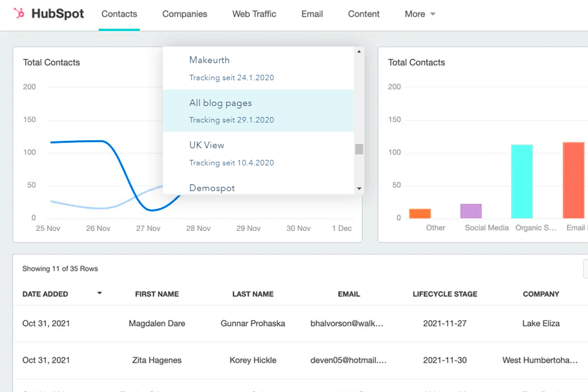Open the Email navigation tab
Screen dimensions: 588x392
[312, 14]
